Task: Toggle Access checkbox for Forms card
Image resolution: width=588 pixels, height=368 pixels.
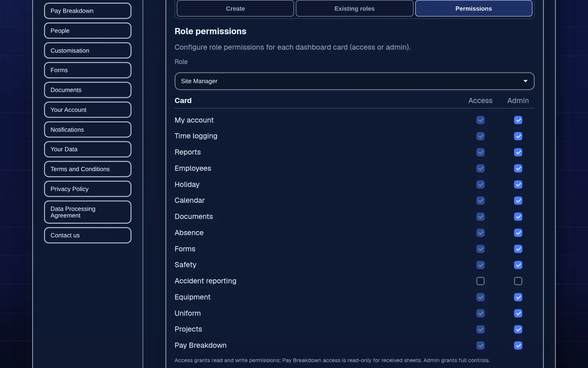Action: coord(480,249)
